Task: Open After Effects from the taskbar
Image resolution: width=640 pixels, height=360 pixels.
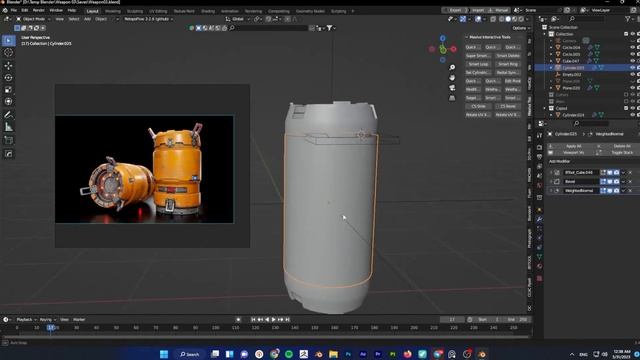Action: (363, 354)
